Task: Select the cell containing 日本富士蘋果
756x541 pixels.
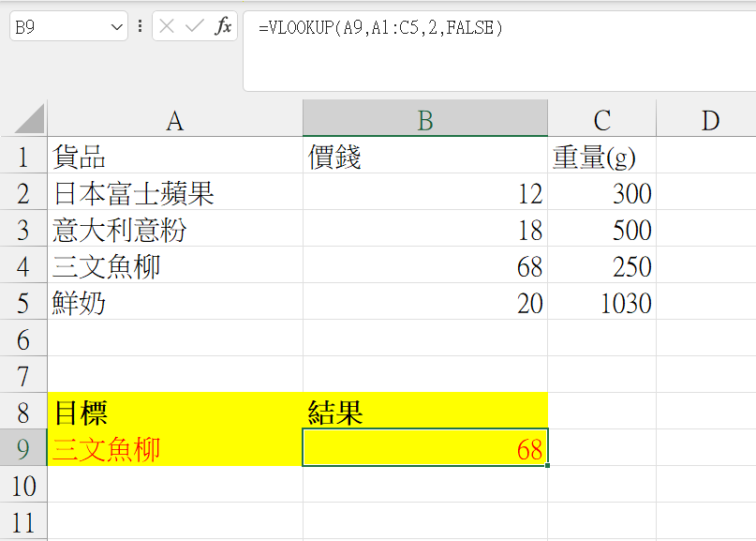Action: coord(174,193)
